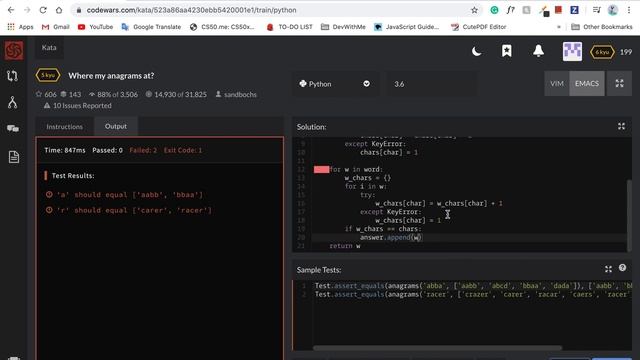The width and height of the screenshot is (640, 360).
Task: Open TO-DO LIST bookmark
Action: pyautogui.click(x=289, y=27)
